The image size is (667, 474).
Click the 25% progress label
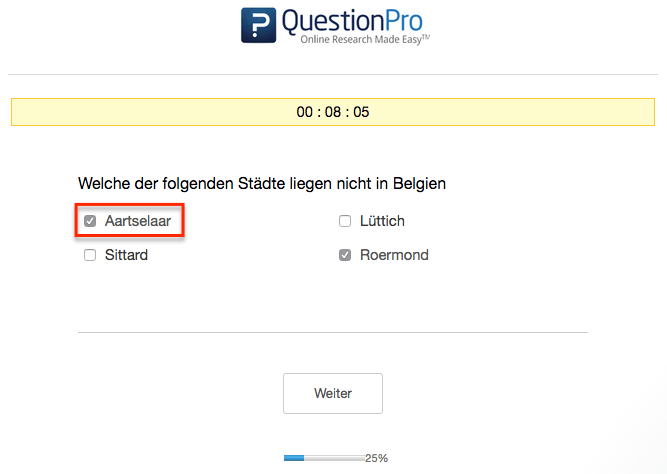376,458
